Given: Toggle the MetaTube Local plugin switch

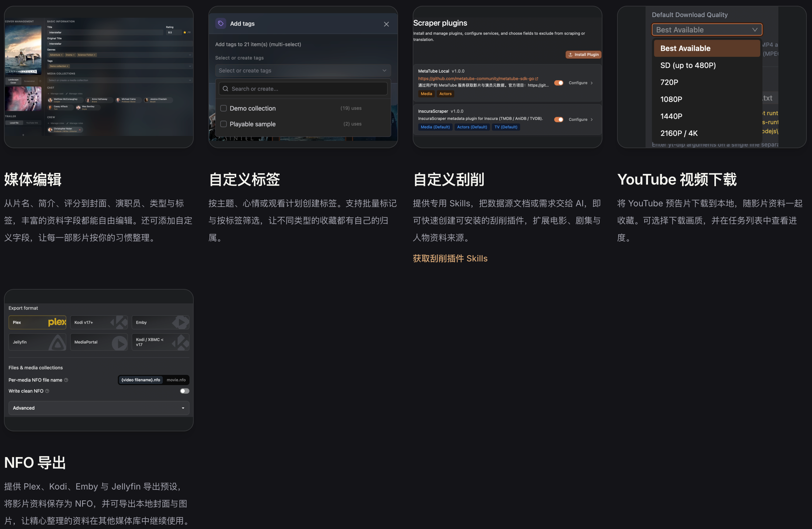Looking at the screenshot, I should click(x=558, y=83).
